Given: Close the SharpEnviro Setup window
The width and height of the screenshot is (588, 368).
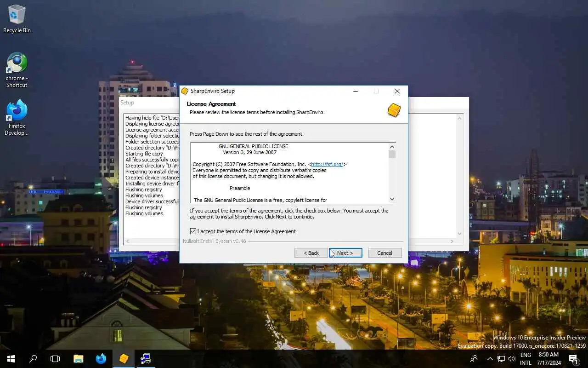Looking at the screenshot, I should click(397, 91).
